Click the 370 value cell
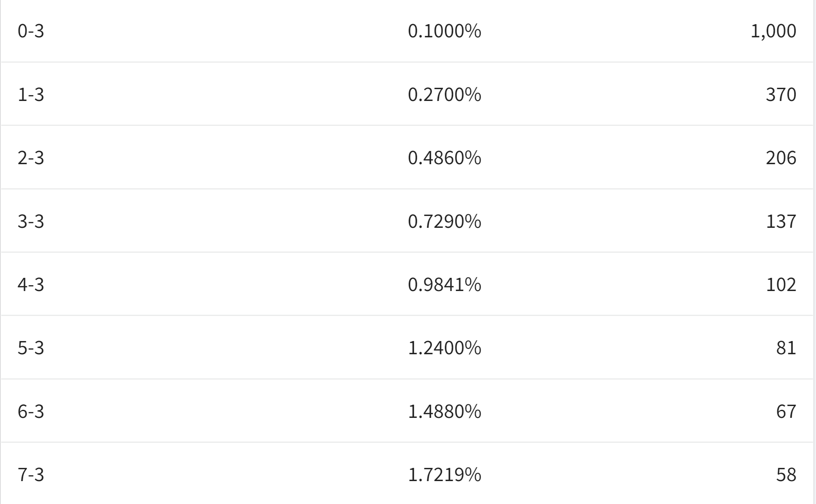This screenshot has width=816, height=504. [781, 94]
